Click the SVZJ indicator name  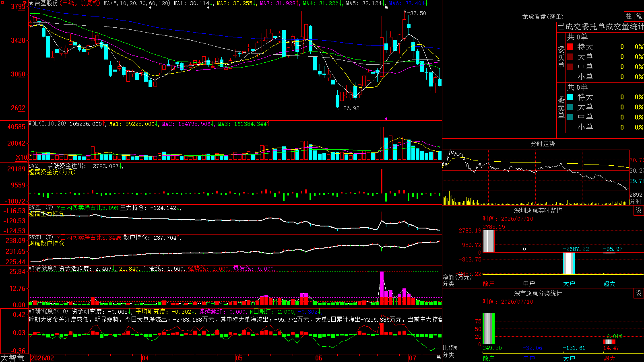(x=35, y=166)
